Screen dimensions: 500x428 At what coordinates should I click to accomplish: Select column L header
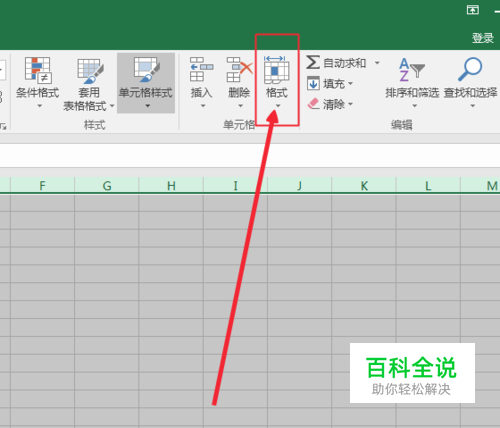[x=428, y=185]
